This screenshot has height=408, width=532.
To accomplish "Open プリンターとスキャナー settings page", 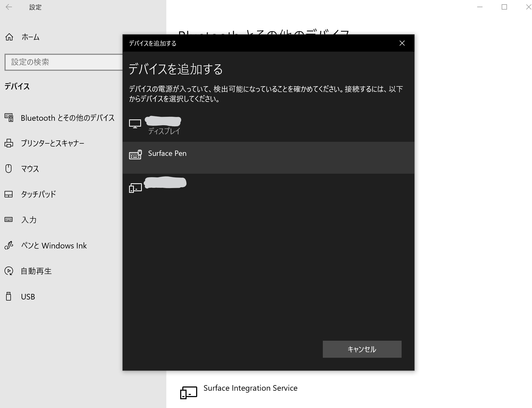I will (52, 143).
